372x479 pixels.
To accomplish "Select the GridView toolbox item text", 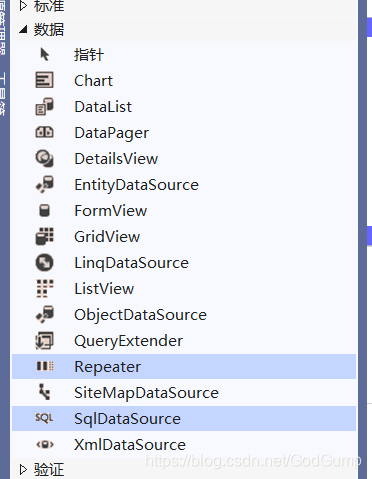I will click(107, 237).
